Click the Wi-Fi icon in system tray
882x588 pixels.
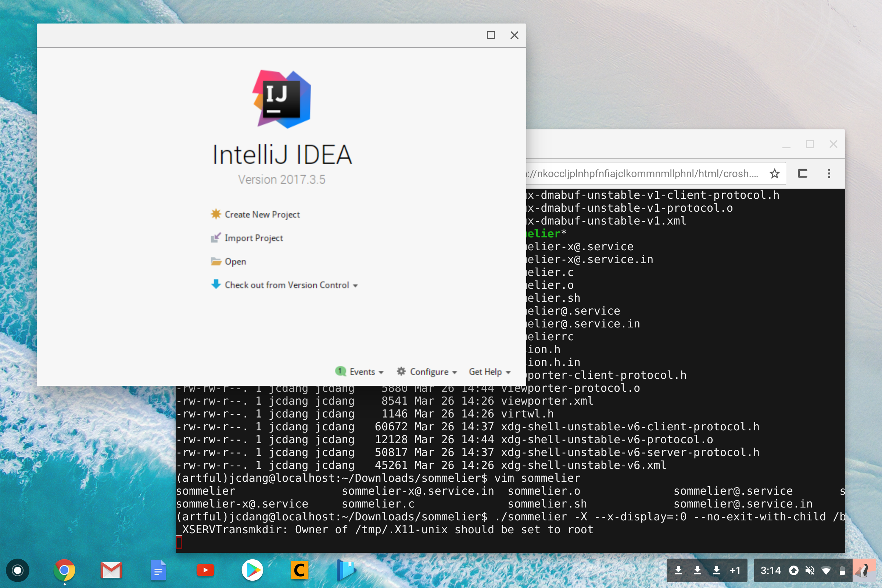tap(826, 571)
